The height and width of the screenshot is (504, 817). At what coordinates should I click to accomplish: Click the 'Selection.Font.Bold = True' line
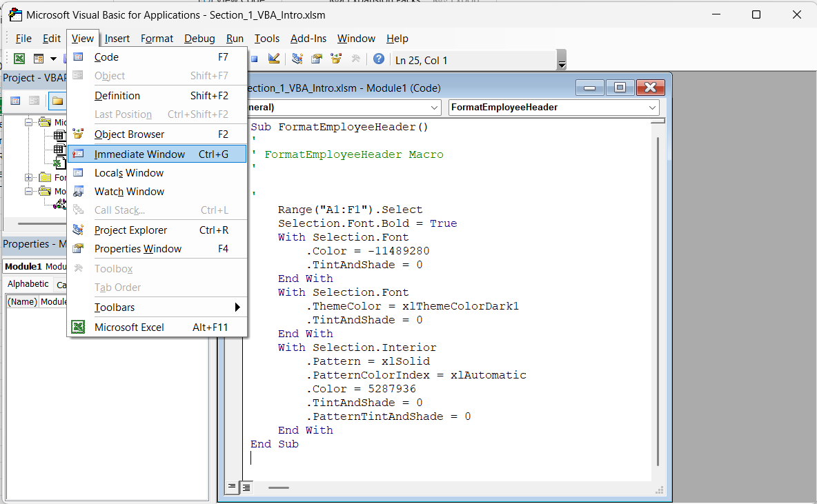(x=367, y=223)
